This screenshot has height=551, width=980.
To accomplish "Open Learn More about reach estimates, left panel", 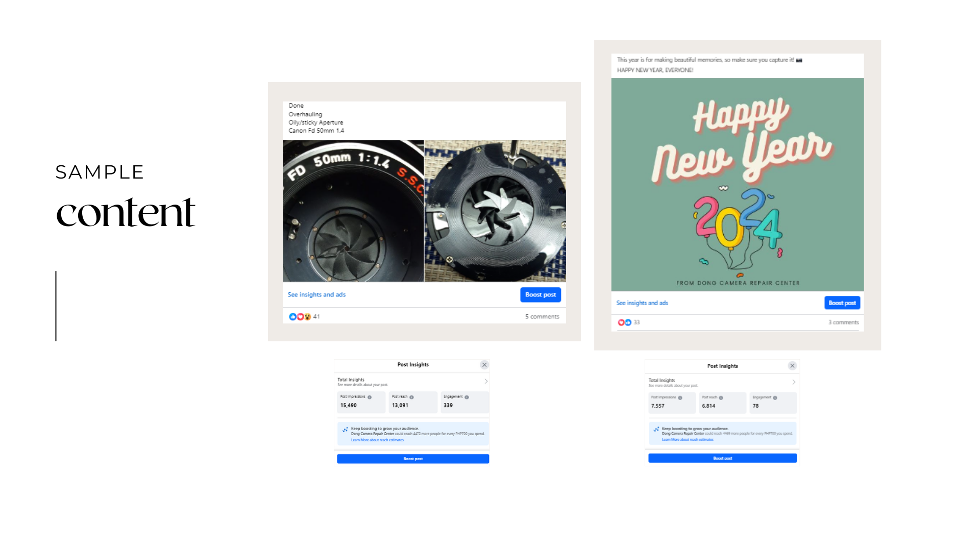I will (x=377, y=440).
